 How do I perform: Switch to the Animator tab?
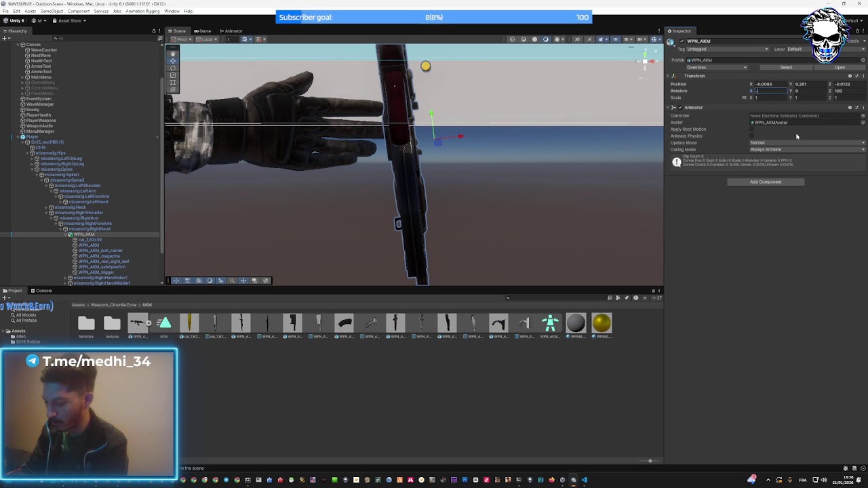pyautogui.click(x=231, y=31)
